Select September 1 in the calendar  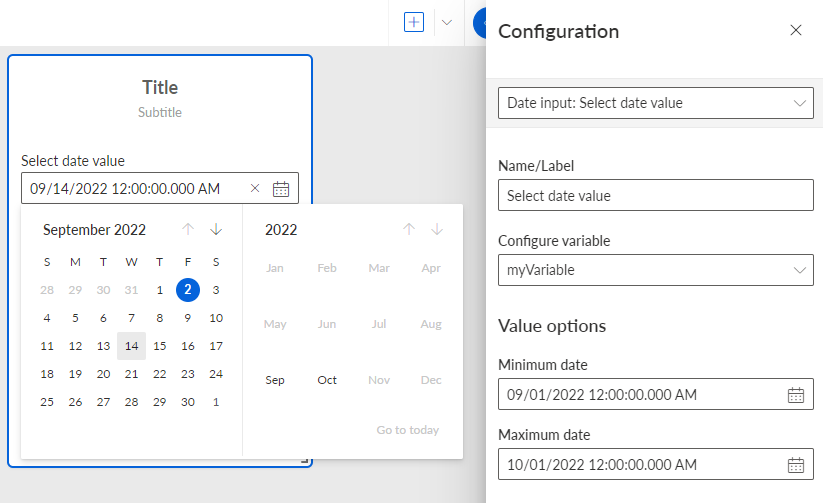tap(160, 290)
